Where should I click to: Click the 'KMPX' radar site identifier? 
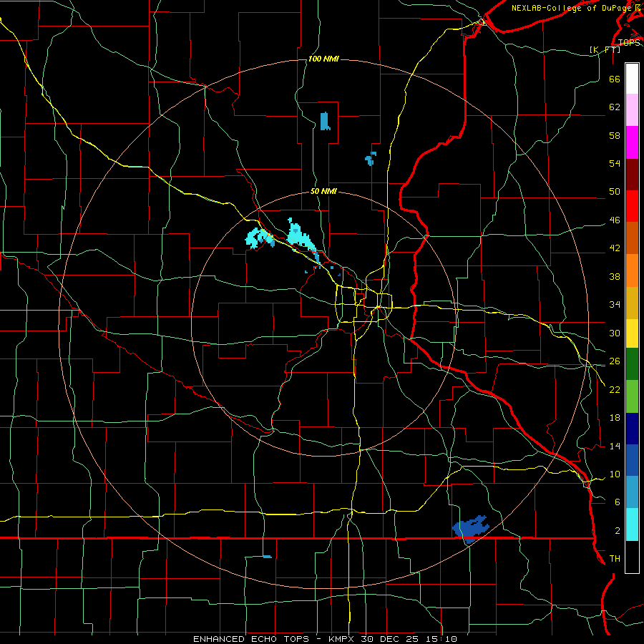point(341,639)
